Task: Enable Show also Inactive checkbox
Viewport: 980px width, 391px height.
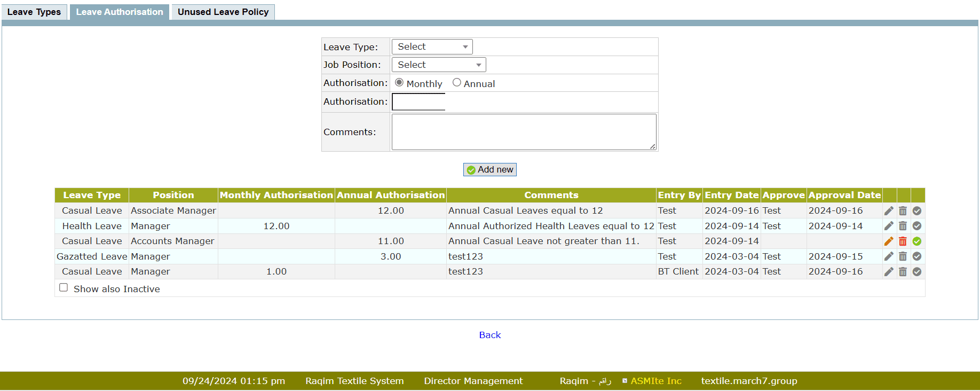Action: 64,288
